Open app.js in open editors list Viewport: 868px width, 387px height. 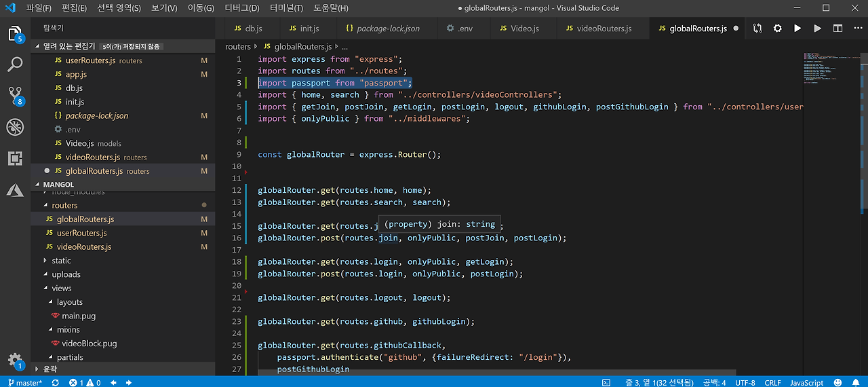tap(122, 74)
